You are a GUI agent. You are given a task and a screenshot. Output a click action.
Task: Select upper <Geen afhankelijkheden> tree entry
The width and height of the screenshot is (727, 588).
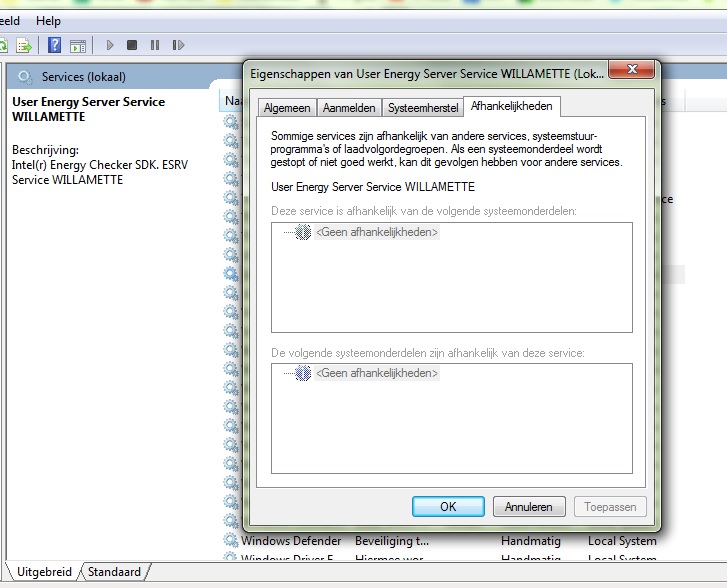pos(376,232)
